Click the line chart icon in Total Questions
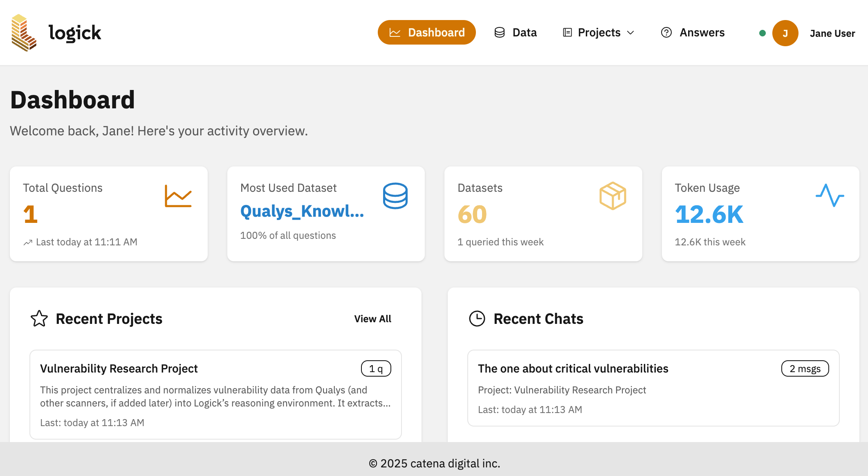Viewport: 868px width, 476px height. [x=178, y=196]
